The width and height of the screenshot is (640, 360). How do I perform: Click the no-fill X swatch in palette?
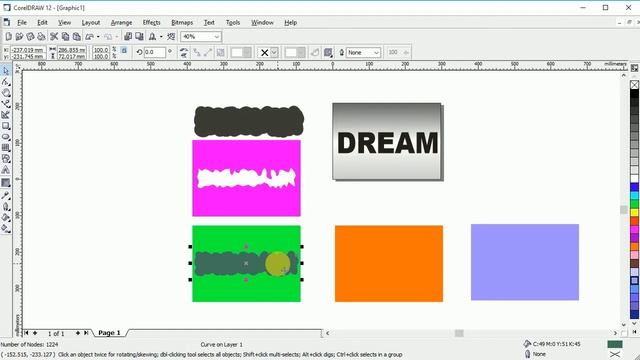tap(634, 84)
